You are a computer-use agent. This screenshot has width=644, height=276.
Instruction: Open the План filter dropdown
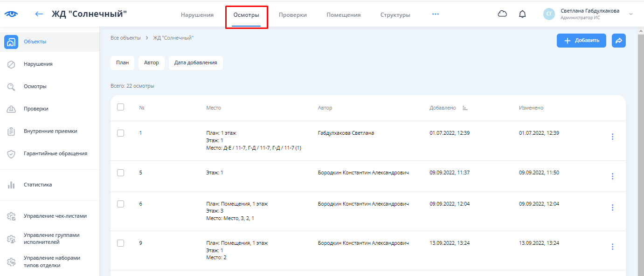coord(122,63)
